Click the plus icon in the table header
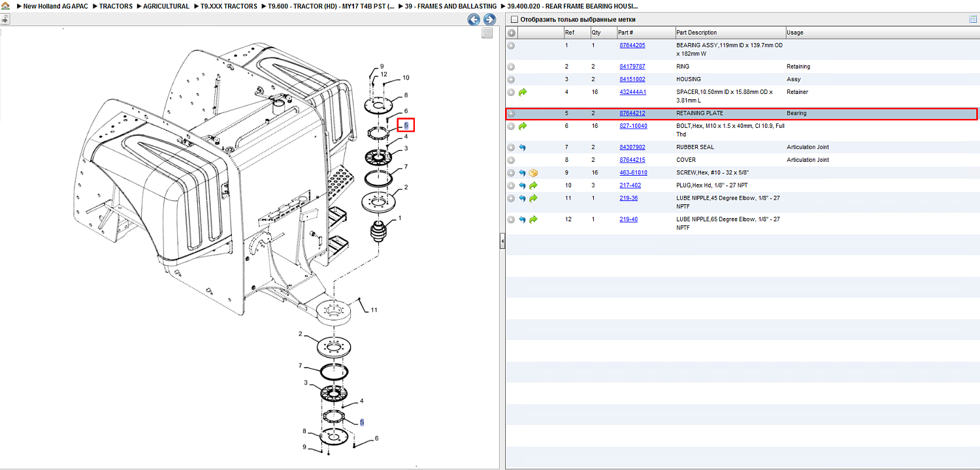This screenshot has height=470, width=980. (x=512, y=33)
